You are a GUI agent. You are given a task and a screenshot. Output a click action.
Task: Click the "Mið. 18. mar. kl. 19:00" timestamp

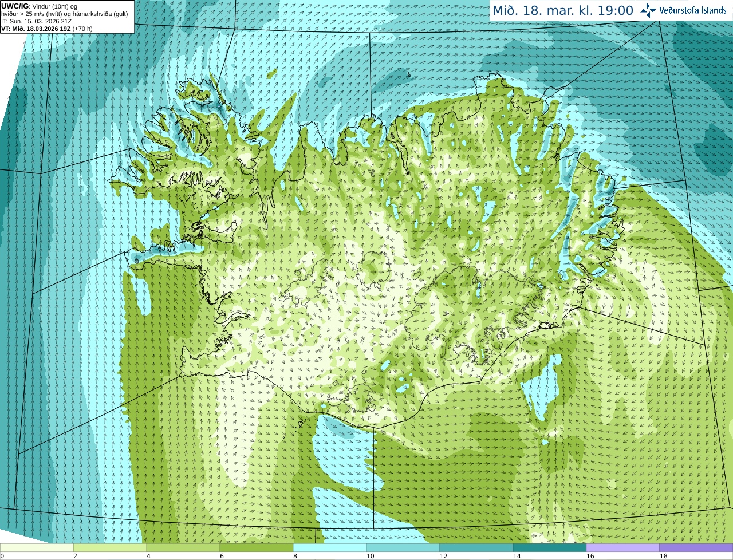563,10
